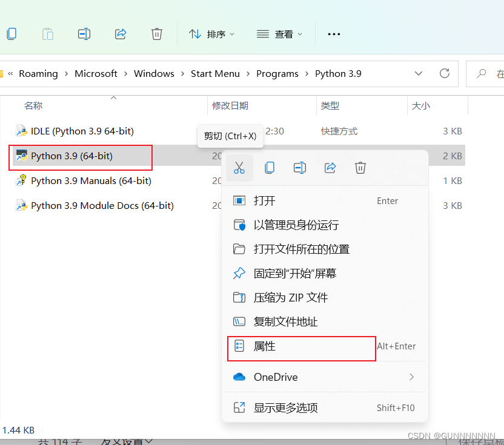Open the 查看 view dropdown
504x445 pixels.
click(279, 34)
